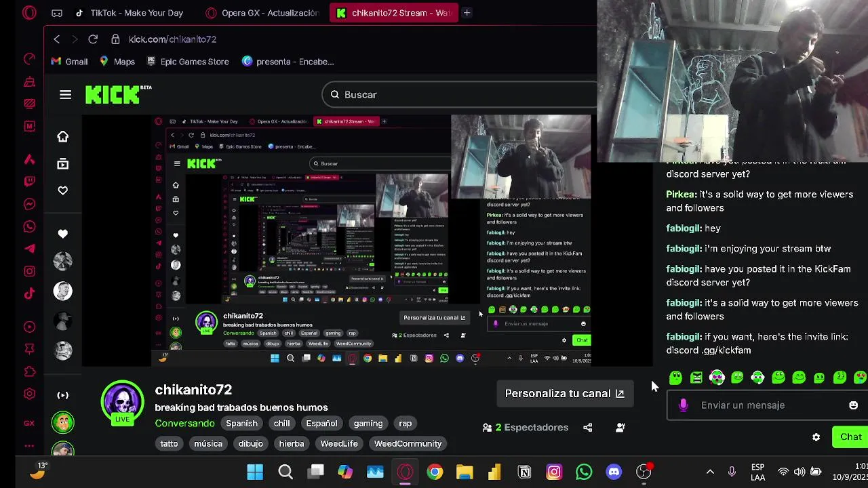Open Twitch icon in Opera sidebar
Screen dimensions: 868x488
pos(29,182)
